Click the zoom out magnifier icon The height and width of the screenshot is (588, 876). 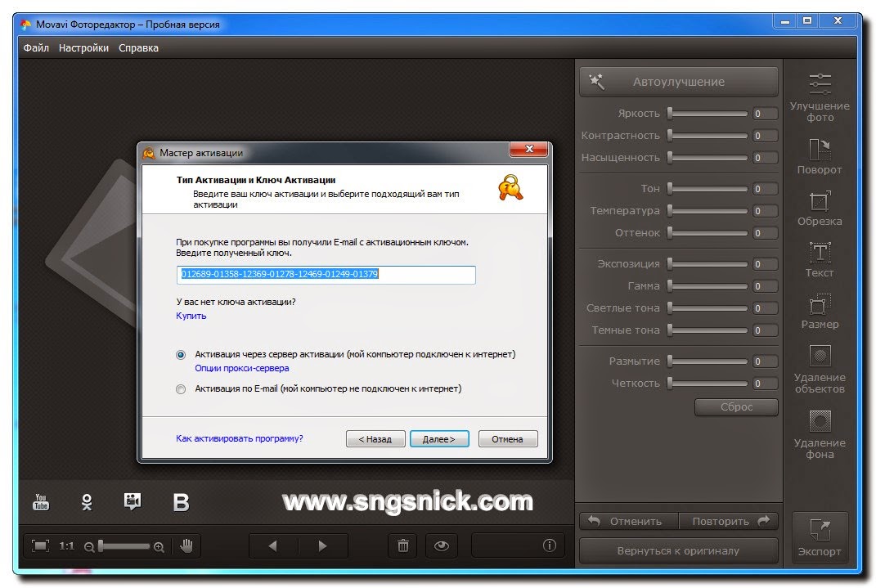(x=89, y=547)
